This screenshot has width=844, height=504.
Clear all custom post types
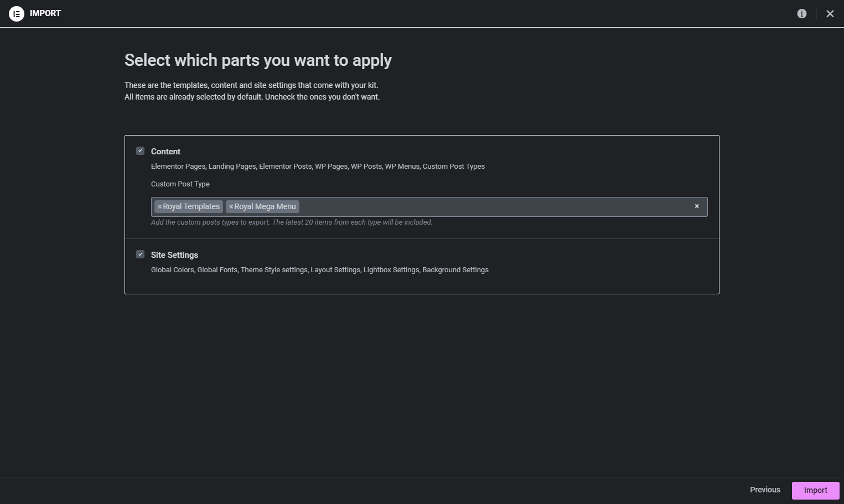tap(697, 206)
